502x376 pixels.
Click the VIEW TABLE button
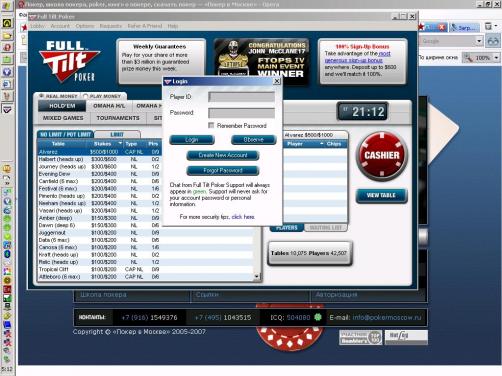pos(381,195)
